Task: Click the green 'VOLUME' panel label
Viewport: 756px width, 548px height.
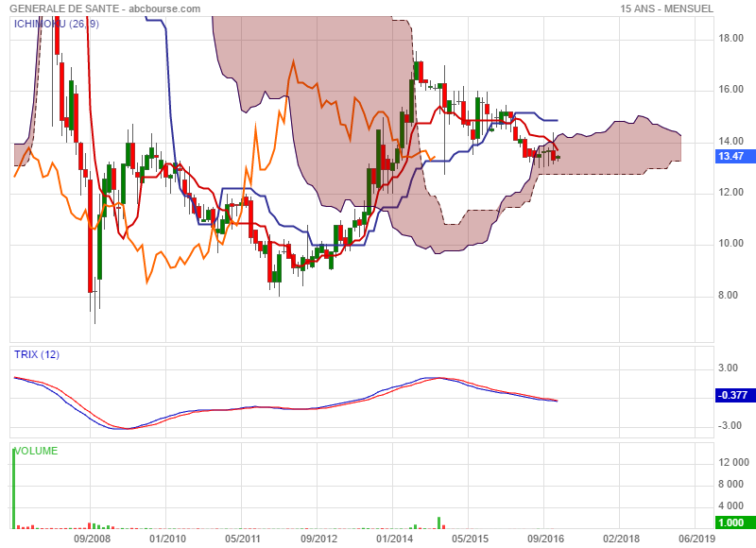Action: pyautogui.click(x=36, y=451)
